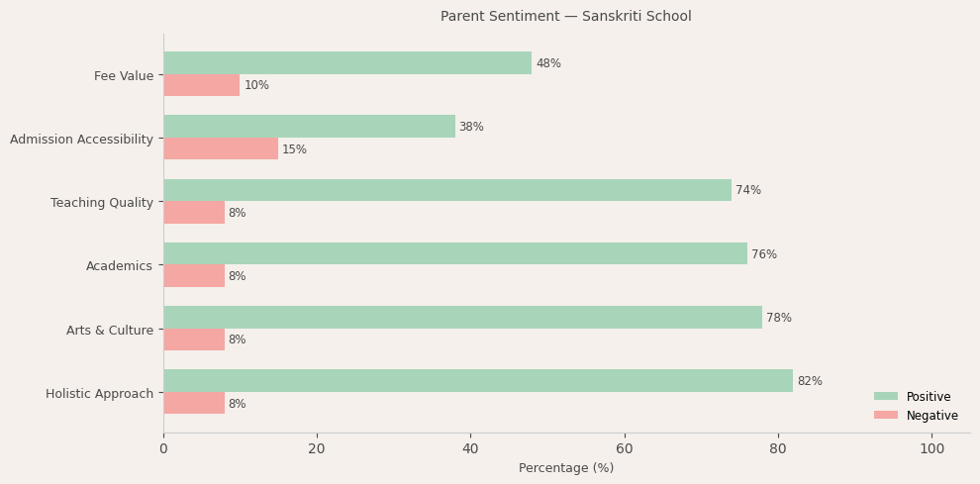Click the chart title Parent Sentiment
Image resolution: width=980 pixels, height=484 pixels.
565,17
